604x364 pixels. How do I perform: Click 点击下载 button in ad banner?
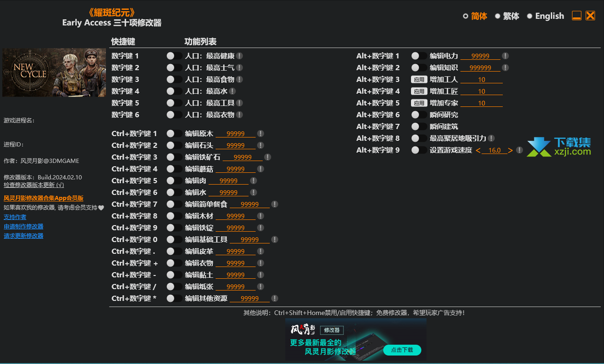click(x=402, y=350)
